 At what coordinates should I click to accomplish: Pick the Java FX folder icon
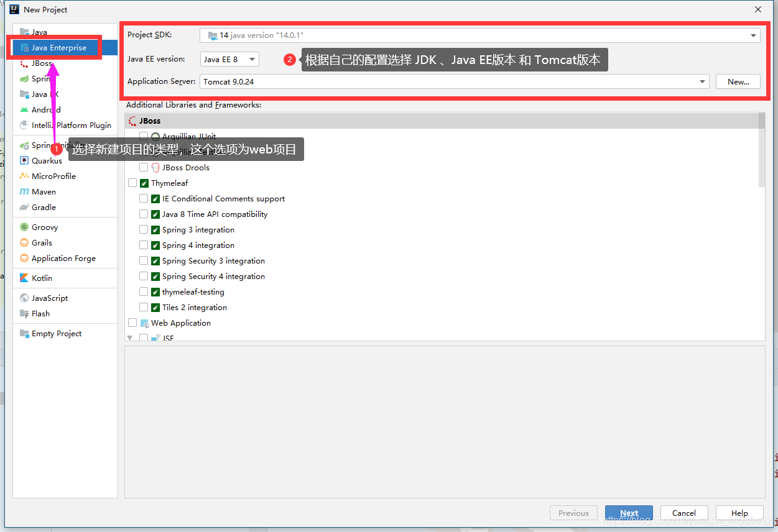point(24,94)
